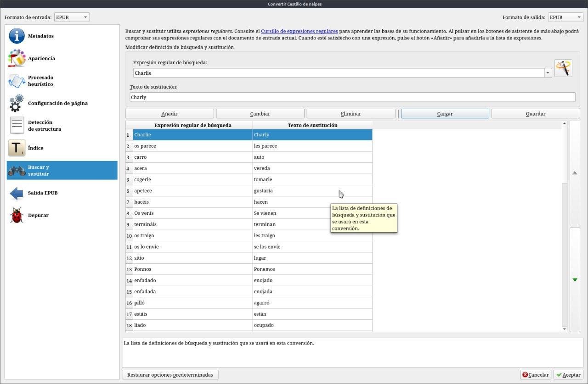Click the 'Expresión regular de búsqueda' column header
Screen dimensions: 588x384
pos(192,125)
